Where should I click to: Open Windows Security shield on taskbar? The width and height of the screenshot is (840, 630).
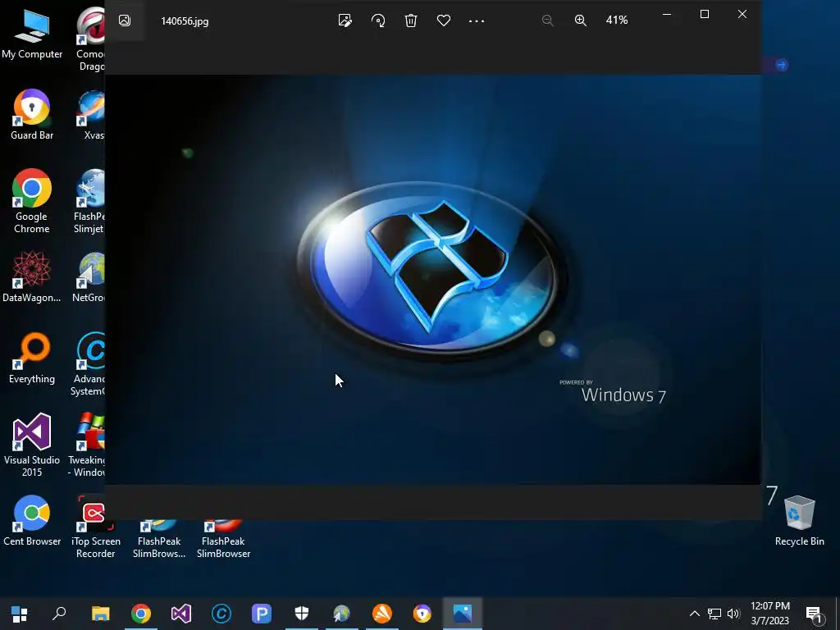302,614
